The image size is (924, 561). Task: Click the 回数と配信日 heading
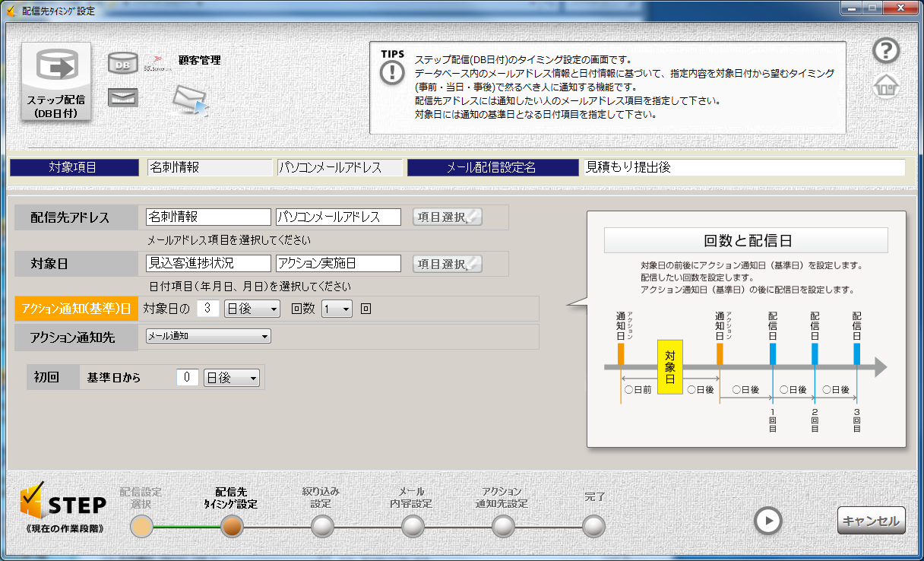(x=746, y=241)
